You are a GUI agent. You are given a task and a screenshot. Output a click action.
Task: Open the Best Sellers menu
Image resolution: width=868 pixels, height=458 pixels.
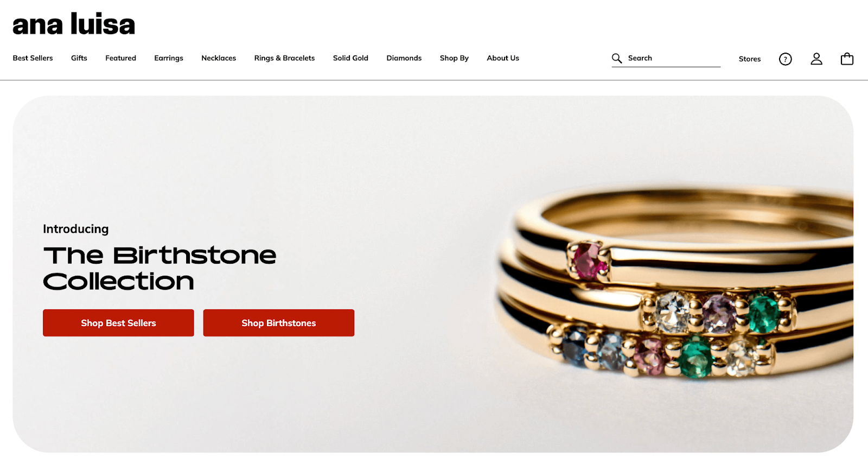pyautogui.click(x=33, y=58)
